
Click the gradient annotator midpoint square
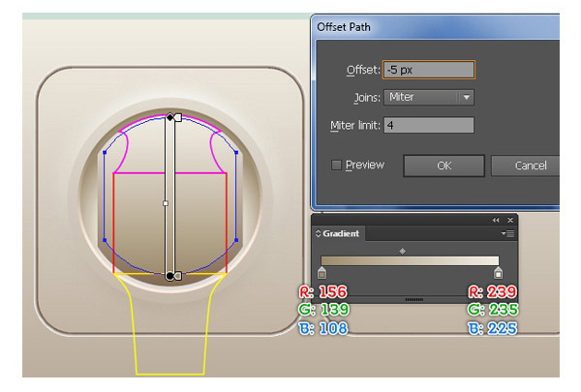click(166, 203)
